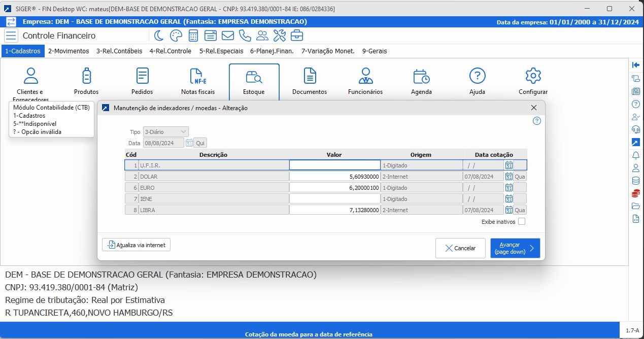Switch to the 2-Movimentos tab
The width and height of the screenshot is (644, 339).
click(69, 51)
